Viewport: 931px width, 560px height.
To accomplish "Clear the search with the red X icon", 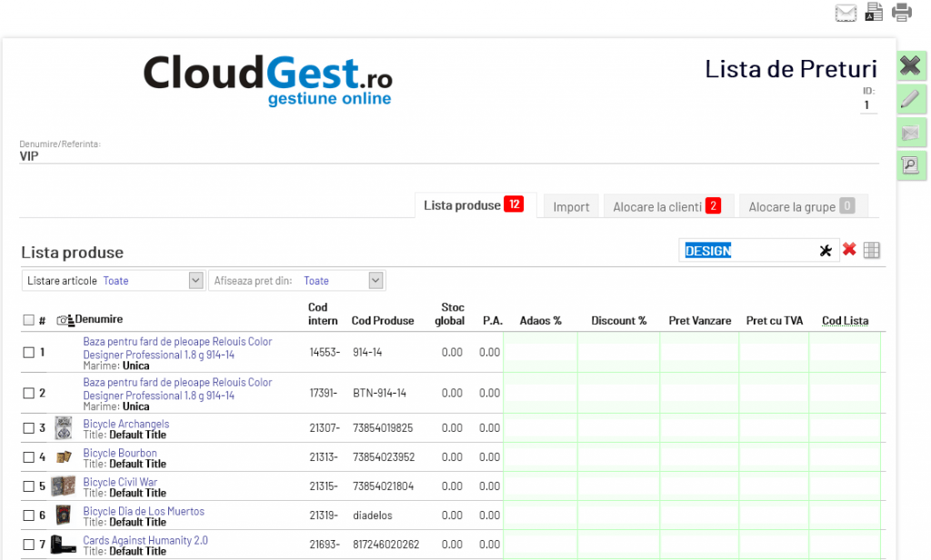I will tap(849, 250).
